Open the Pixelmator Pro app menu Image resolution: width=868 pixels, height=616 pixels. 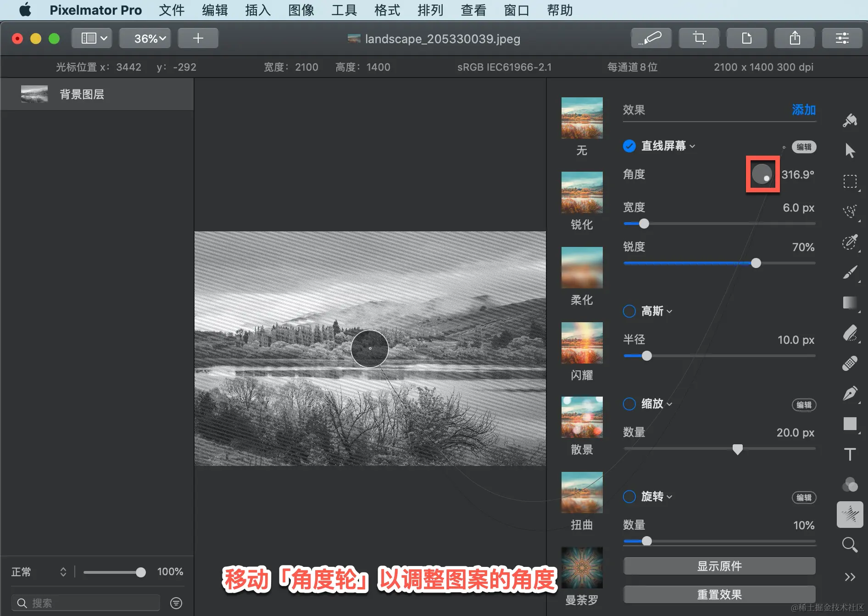pos(95,10)
